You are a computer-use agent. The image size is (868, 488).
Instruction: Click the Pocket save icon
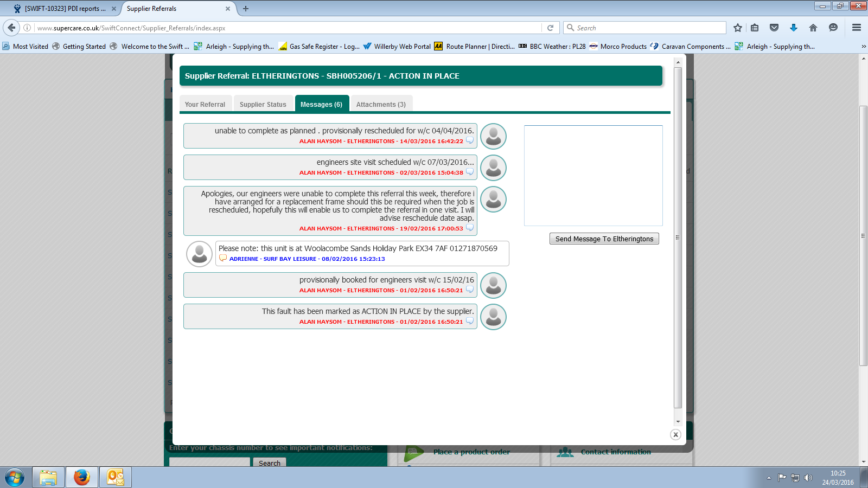click(774, 28)
